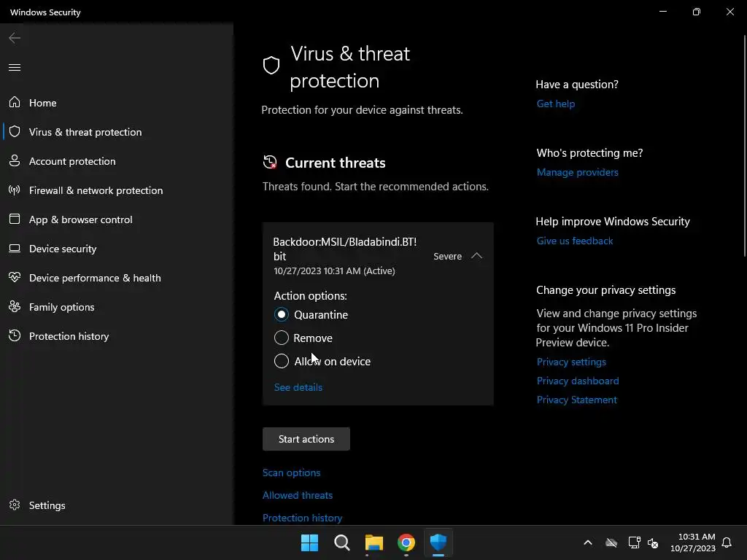Collapse the Bladabindi threat entry chevron

pyautogui.click(x=476, y=256)
